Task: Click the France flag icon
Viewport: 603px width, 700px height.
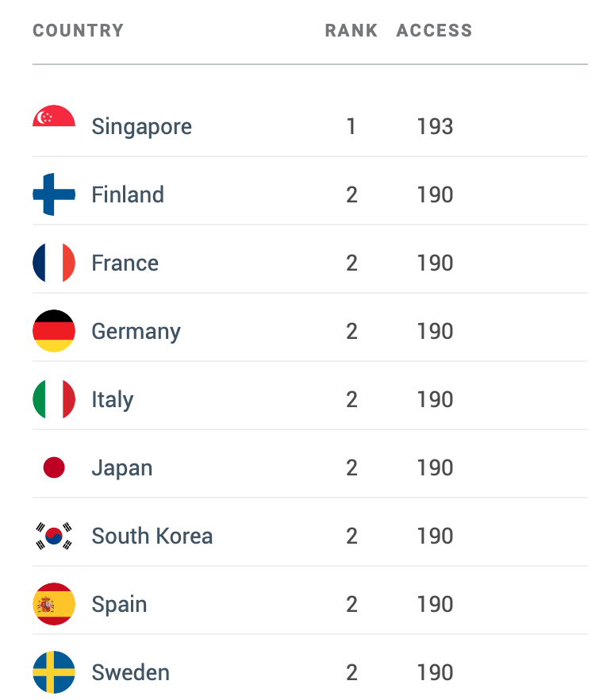Action: click(x=54, y=263)
